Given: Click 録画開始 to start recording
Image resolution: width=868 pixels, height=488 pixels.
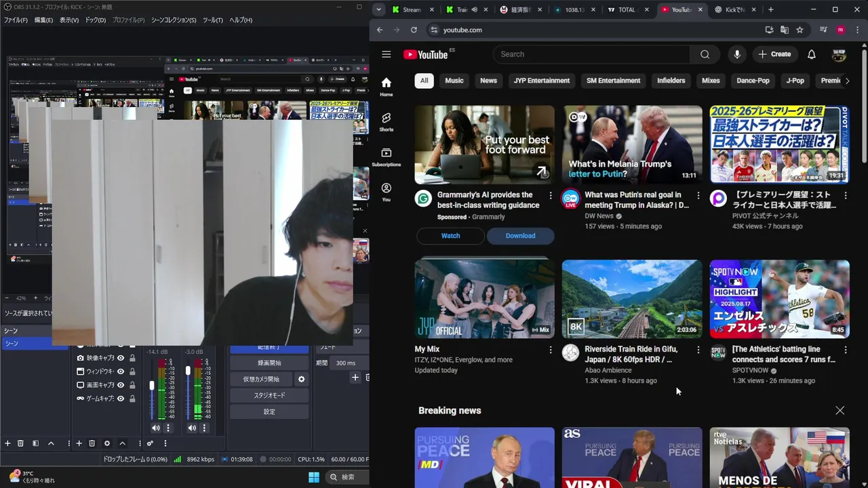Looking at the screenshot, I should coord(269,363).
